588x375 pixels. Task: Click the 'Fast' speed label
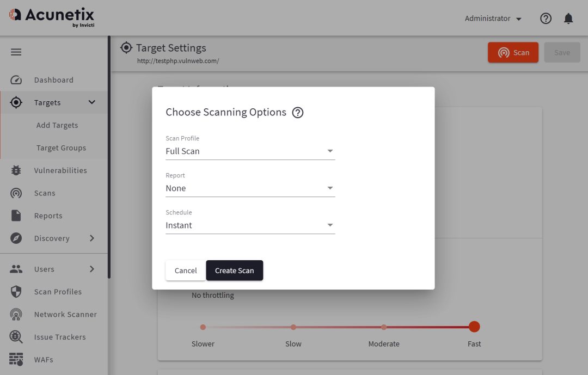point(474,344)
